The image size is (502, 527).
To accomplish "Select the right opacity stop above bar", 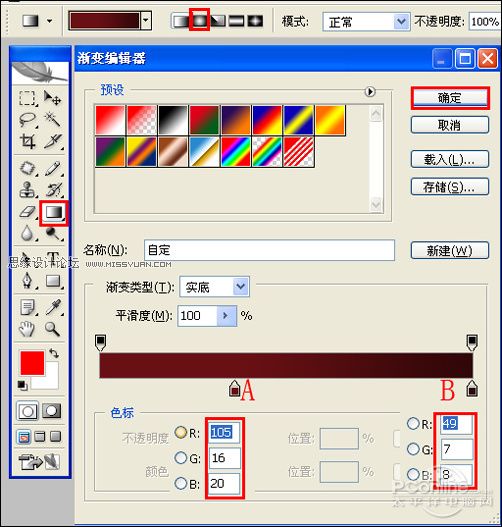I will 472,342.
